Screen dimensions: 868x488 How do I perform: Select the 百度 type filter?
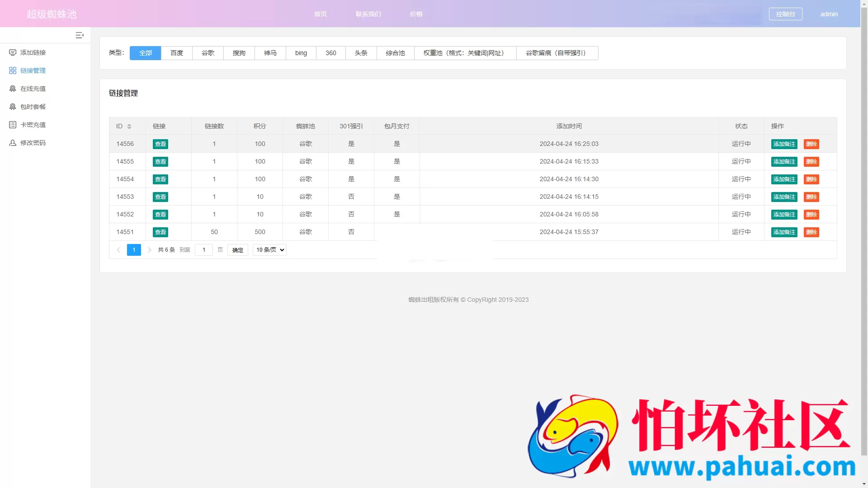pyautogui.click(x=177, y=53)
